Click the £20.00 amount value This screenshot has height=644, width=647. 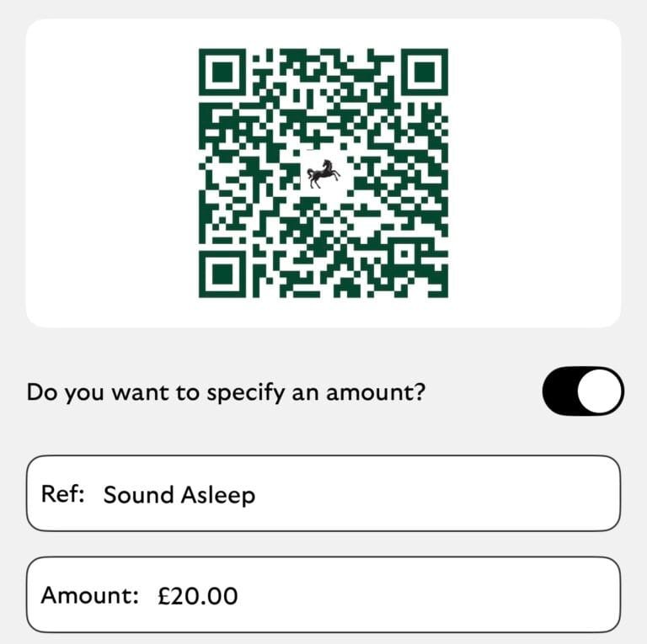point(198,596)
